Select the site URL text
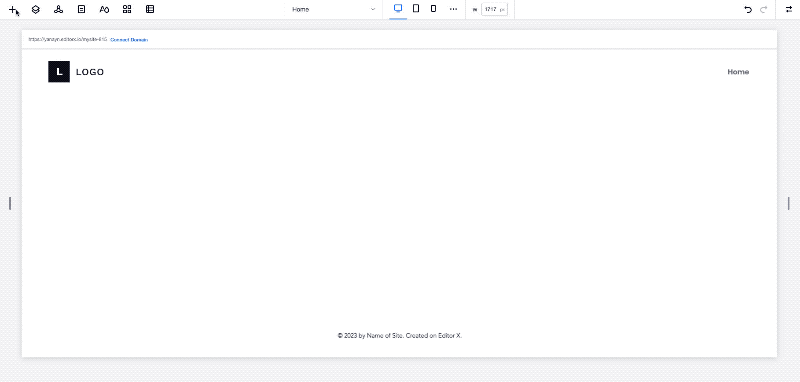 [x=68, y=39]
